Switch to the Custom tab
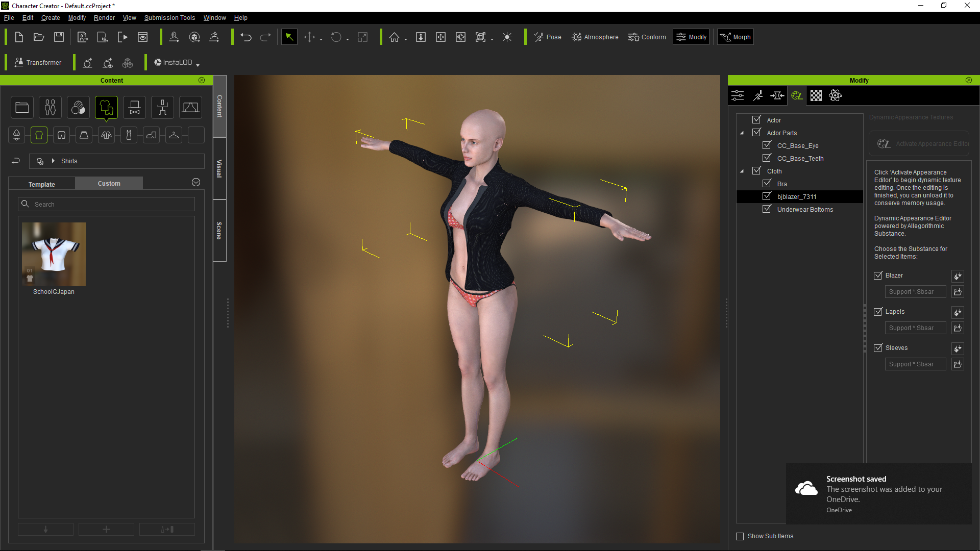 click(x=109, y=184)
